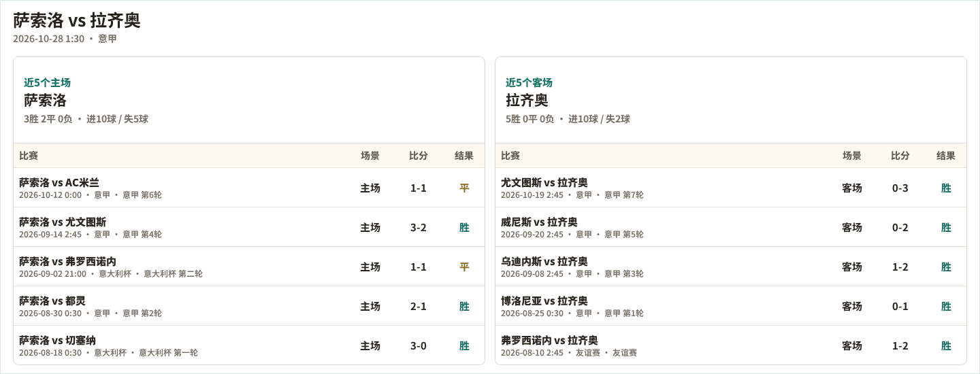Screen dimensions: 980x374
Task: Open match 萨索洛 vs 尤文图斯
Action: (63, 222)
